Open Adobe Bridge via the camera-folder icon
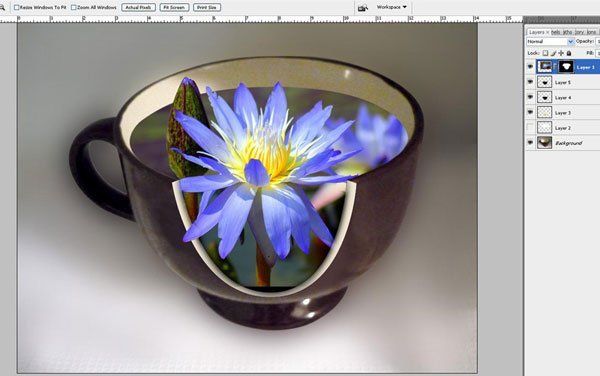The height and width of the screenshot is (376, 600). (363, 8)
